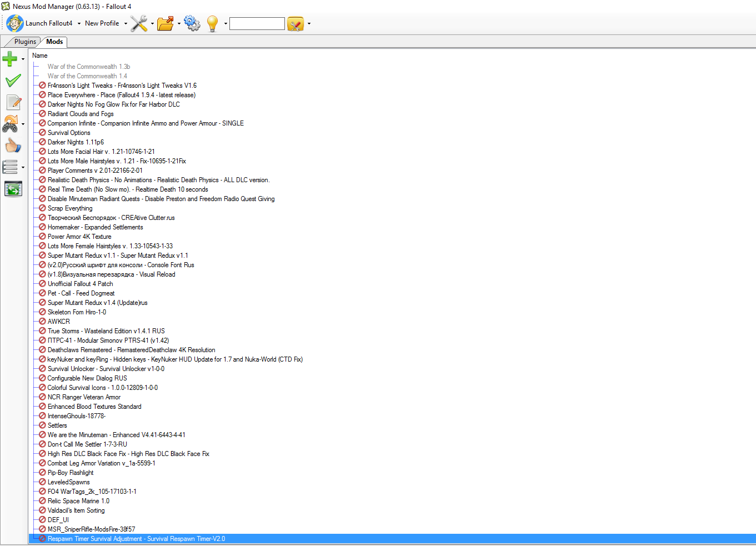The image size is (756, 546).
Task: Select Darker Nights 1.11p6
Action: [76, 142]
